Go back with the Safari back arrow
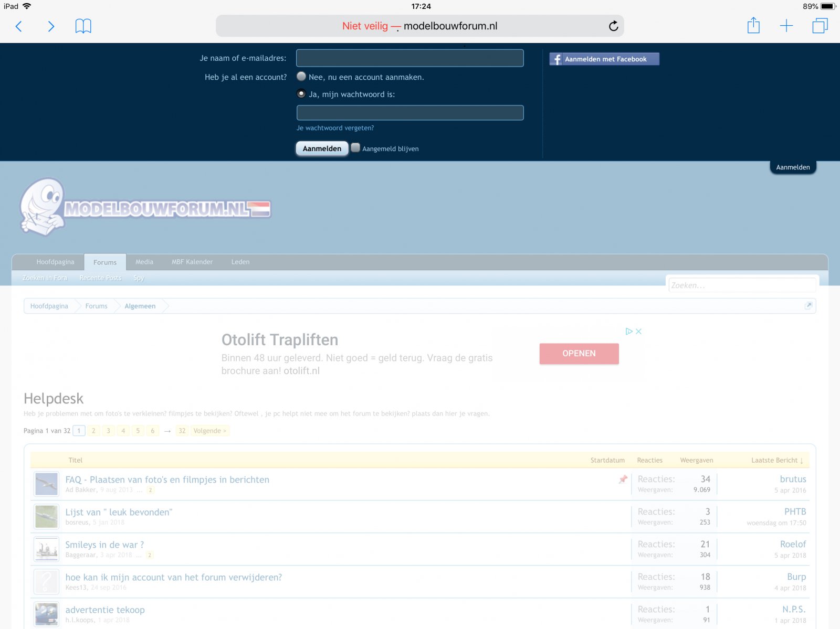Viewport: 840px width, 629px height. [19, 26]
